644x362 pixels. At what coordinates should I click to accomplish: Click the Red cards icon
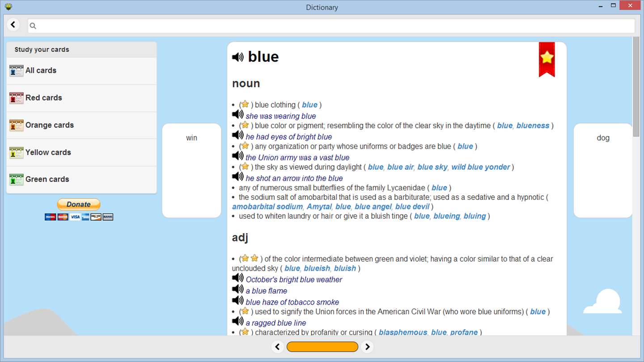16,98
